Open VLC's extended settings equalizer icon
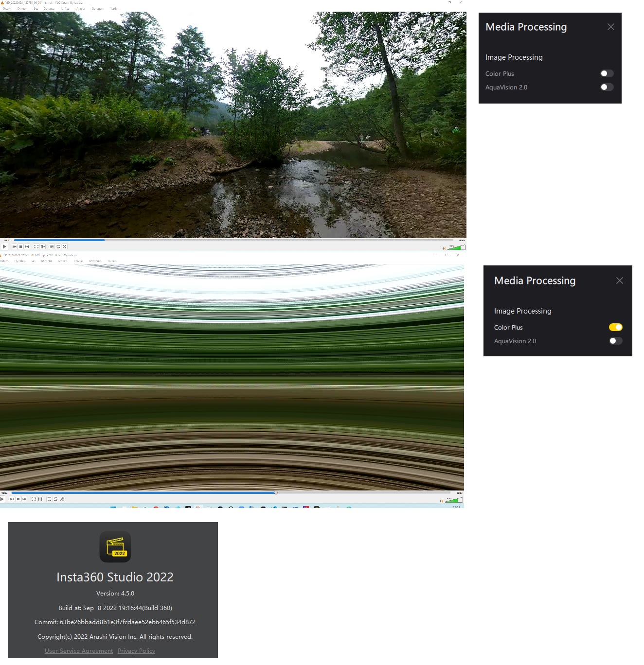Viewport: 644px width, 665px height. tap(43, 246)
